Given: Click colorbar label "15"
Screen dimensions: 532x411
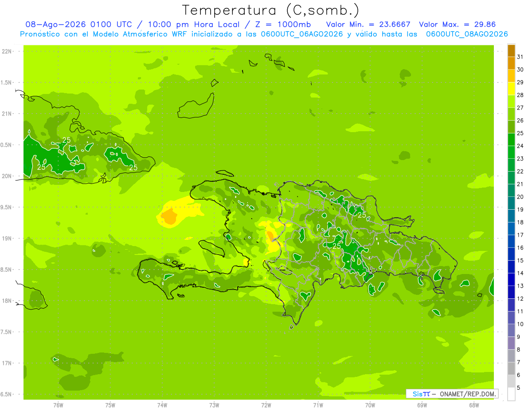Looking at the screenshot, I should tap(520, 260).
